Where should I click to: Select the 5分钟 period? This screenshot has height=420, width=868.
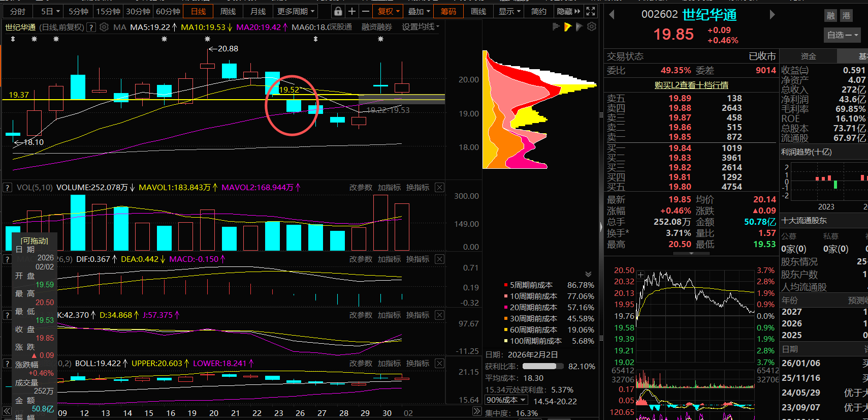(x=78, y=11)
